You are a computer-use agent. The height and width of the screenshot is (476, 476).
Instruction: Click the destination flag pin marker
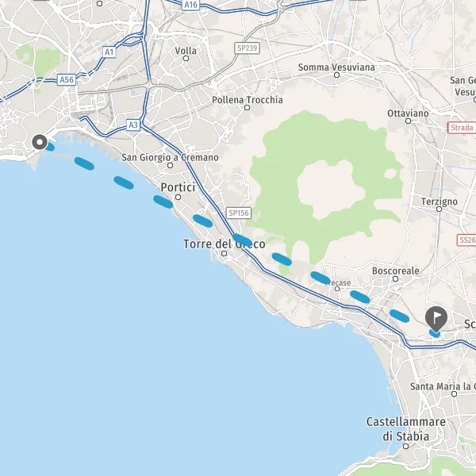coord(436,319)
